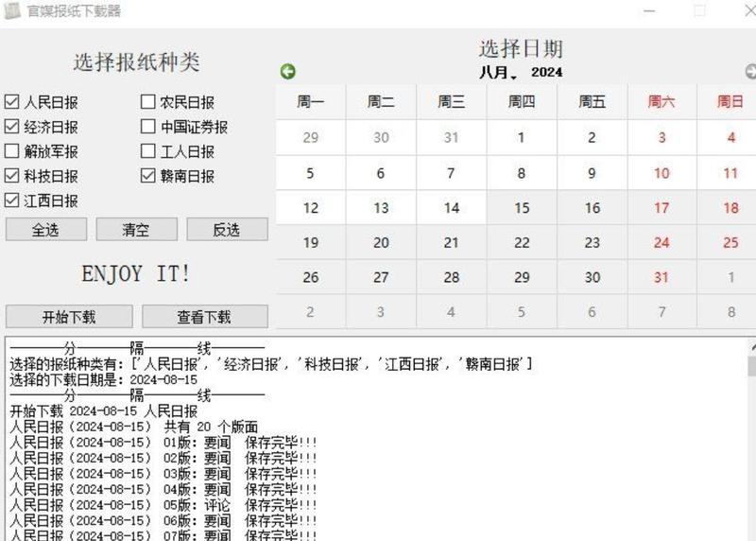
Task: Click 周一 column header
Action: click(311, 101)
